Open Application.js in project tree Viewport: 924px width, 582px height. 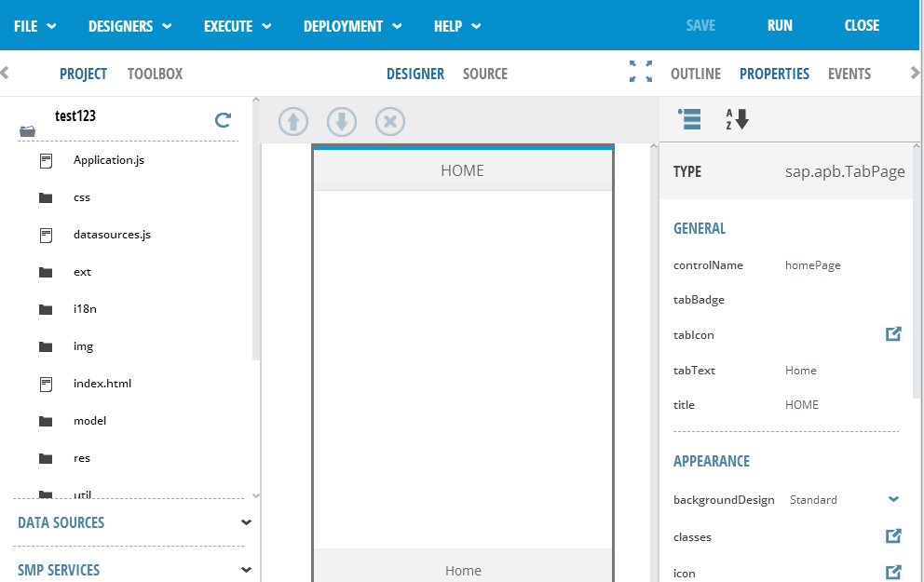(108, 160)
